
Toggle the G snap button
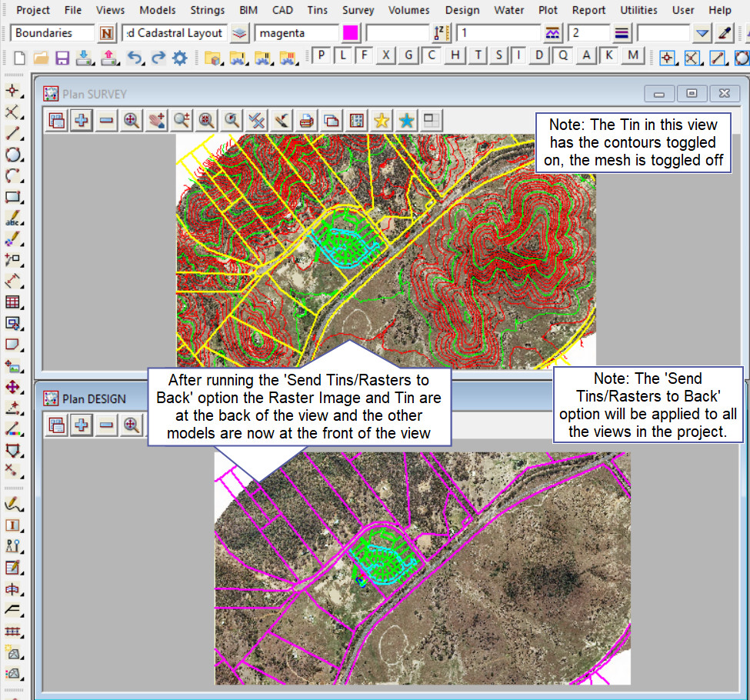[408, 56]
